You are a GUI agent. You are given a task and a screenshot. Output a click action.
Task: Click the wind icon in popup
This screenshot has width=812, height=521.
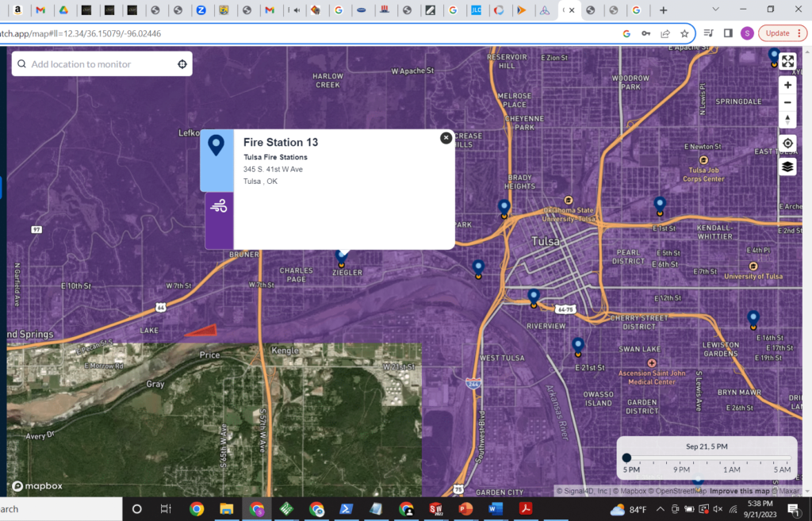click(219, 207)
